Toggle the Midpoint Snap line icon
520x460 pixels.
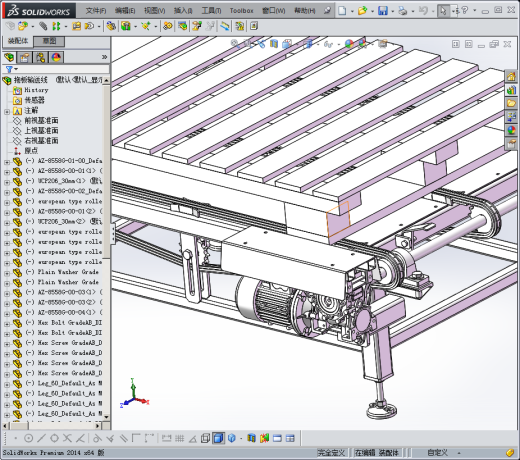pos(41,438)
